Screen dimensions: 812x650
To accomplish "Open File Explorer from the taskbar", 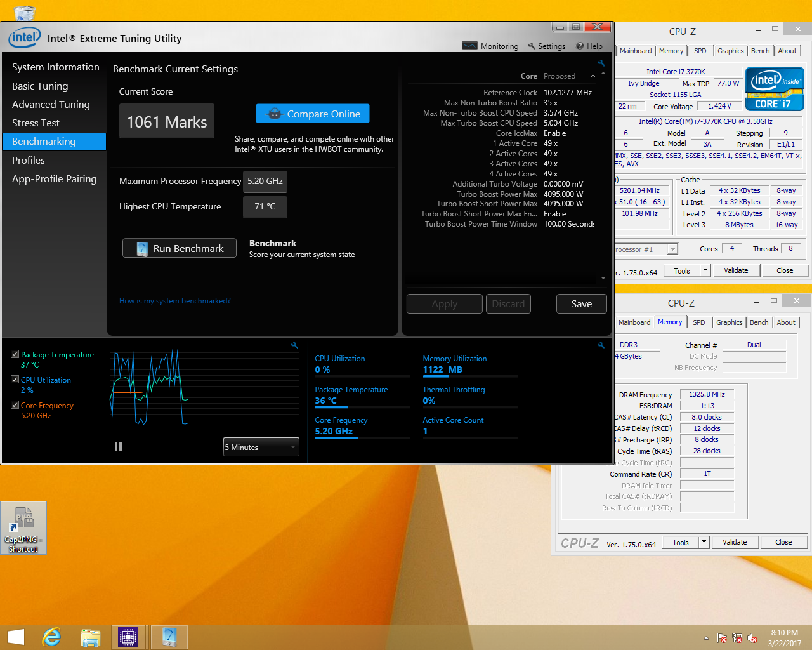I will [x=91, y=637].
